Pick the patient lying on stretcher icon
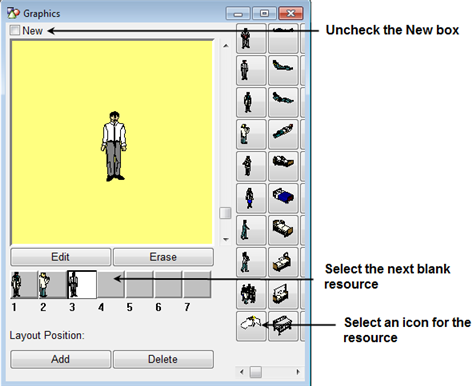The height and width of the screenshot is (386, 476). (x=283, y=134)
